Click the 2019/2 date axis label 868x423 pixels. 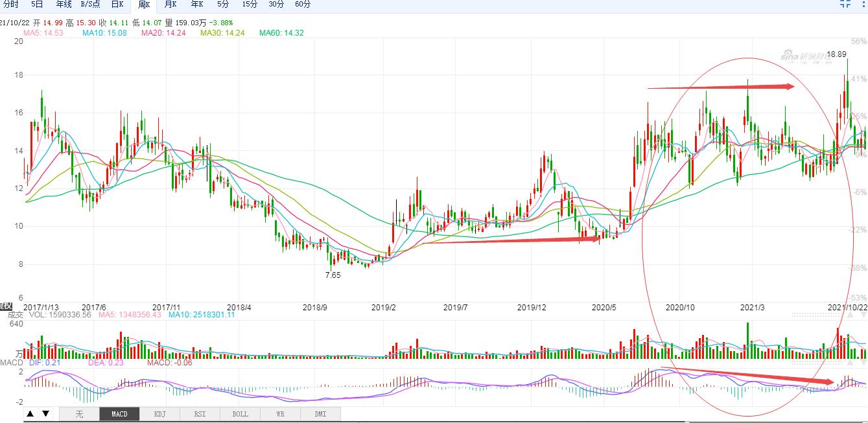coord(384,307)
